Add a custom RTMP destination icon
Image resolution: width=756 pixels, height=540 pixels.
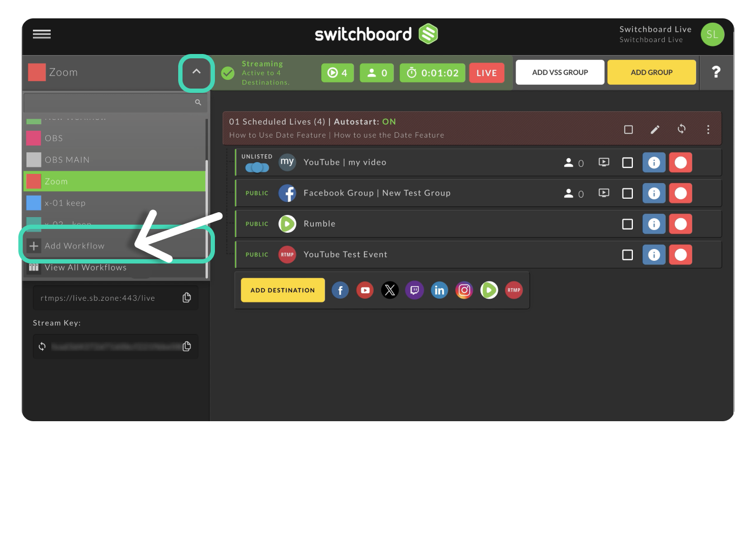(x=514, y=291)
